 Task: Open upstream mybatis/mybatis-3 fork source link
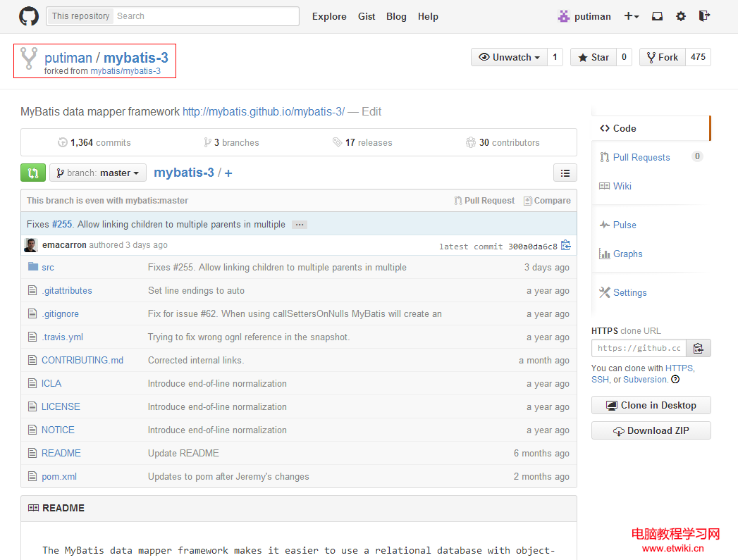[x=125, y=71]
